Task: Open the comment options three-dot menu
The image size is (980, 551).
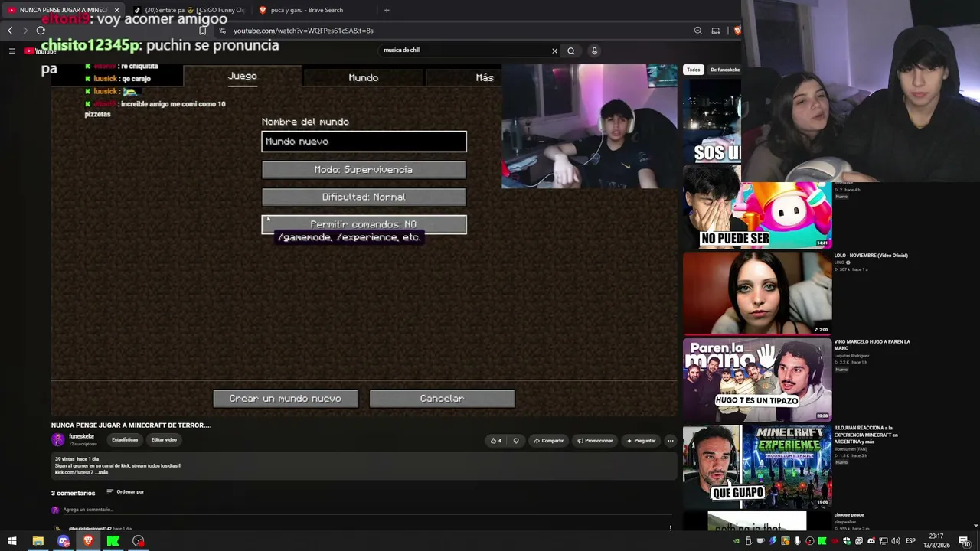Action: pyautogui.click(x=670, y=528)
